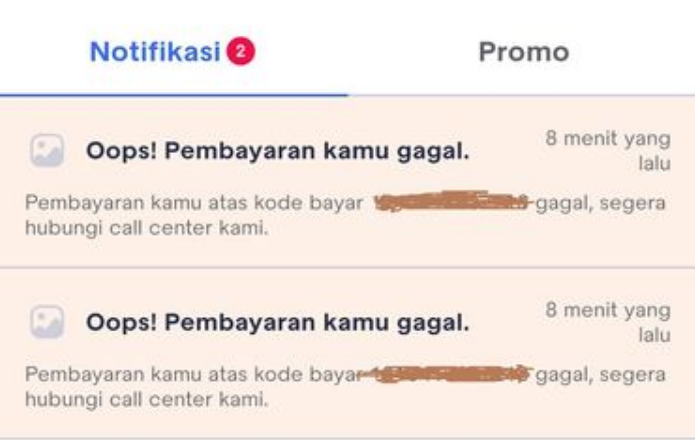Open the second 'Oops! Pembayaran kamu gagal.' title

277,323
